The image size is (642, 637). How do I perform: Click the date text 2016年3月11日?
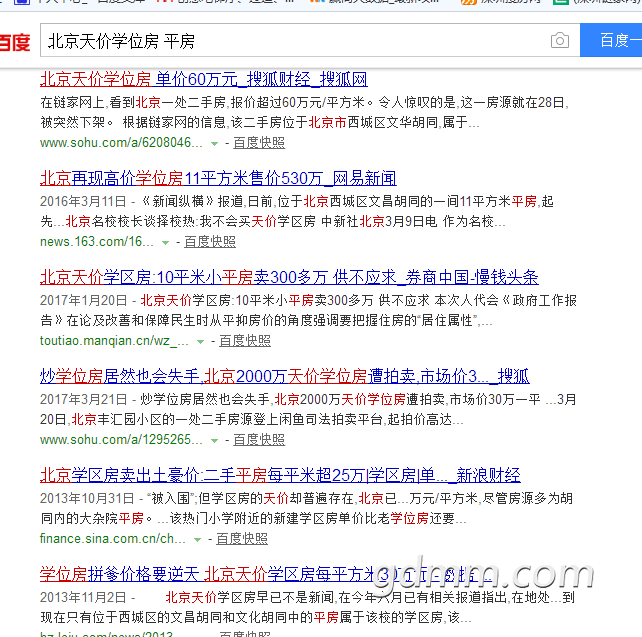point(83,201)
